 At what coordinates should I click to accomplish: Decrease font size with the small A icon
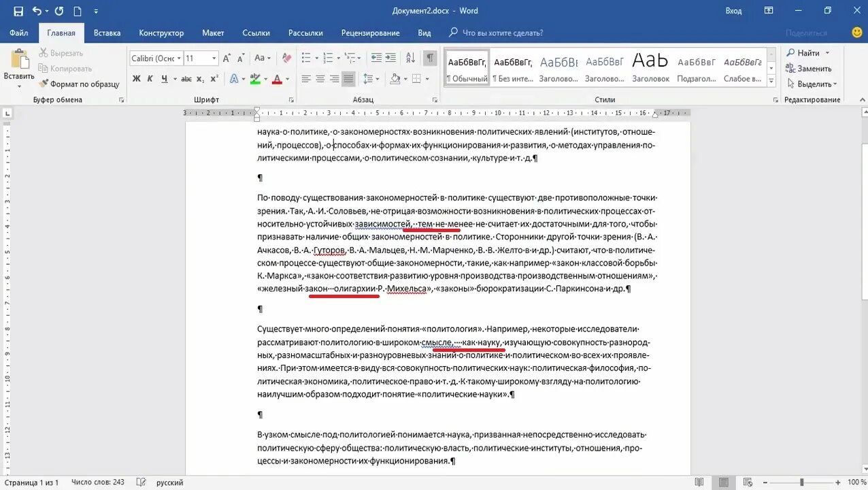[x=241, y=59]
